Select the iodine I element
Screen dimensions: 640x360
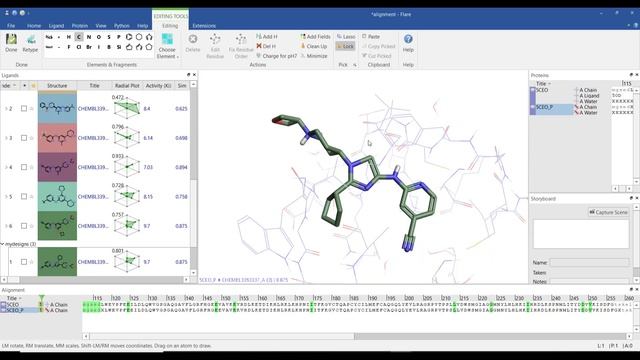99,47
